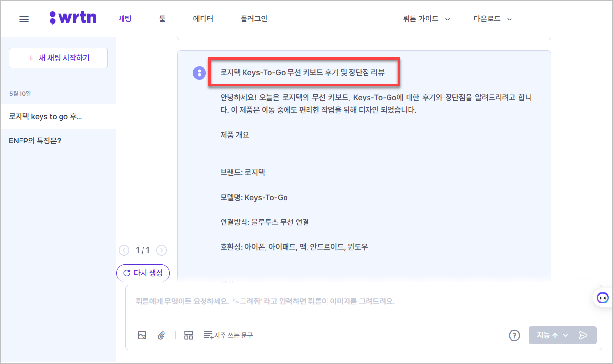Viewport: 613px width, 364px height.
Task: Switch to the 채팅 tab
Action: click(x=124, y=18)
